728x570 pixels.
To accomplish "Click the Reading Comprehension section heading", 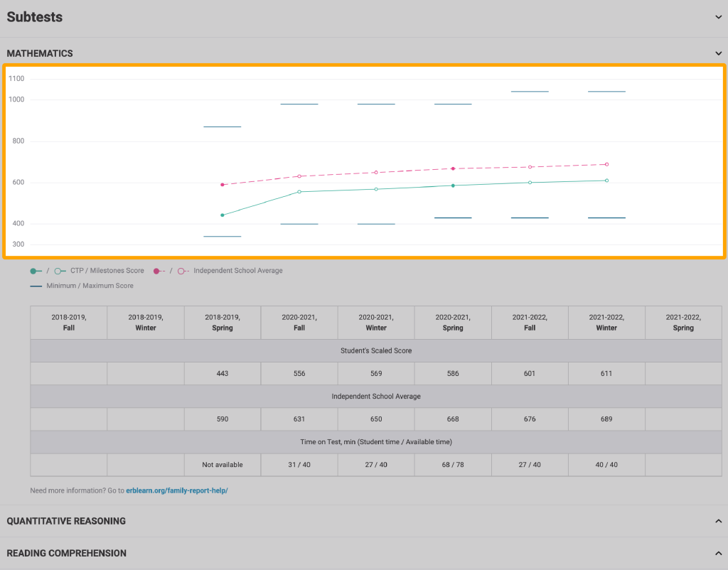I will 66,553.
